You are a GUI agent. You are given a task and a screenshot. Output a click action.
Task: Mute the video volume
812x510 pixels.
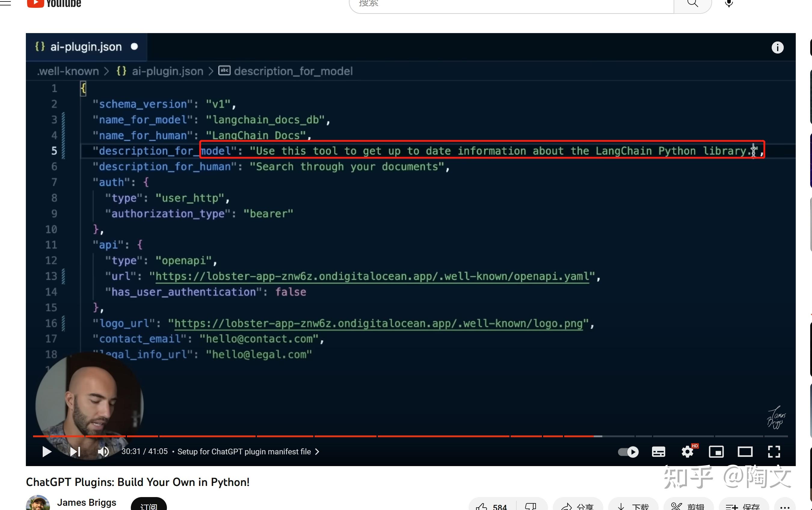tap(103, 451)
